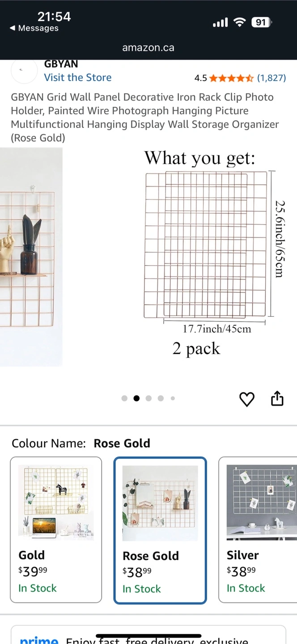
Task: Tap the 4.5 rating number
Action: point(200,78)
